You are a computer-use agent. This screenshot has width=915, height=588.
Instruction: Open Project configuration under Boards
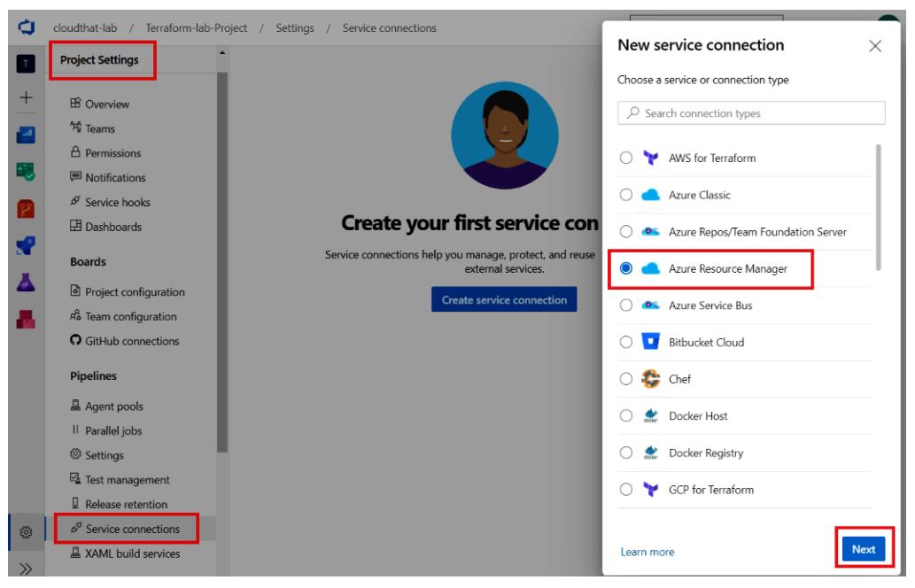pyautogui.click(x=135, y=291)
